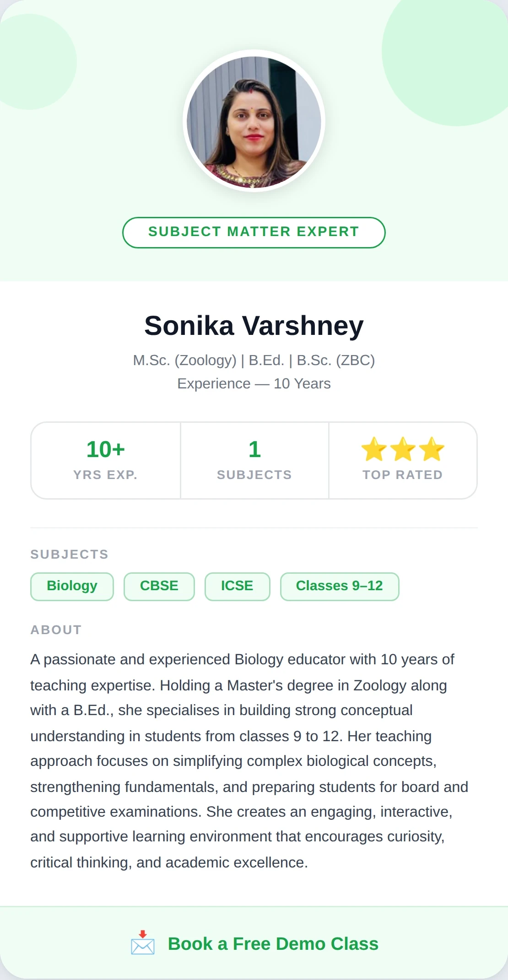Click the envelope icon near Book a Demo
The height and width of the screenshot is (980, 508).
[x=142, y=945]
